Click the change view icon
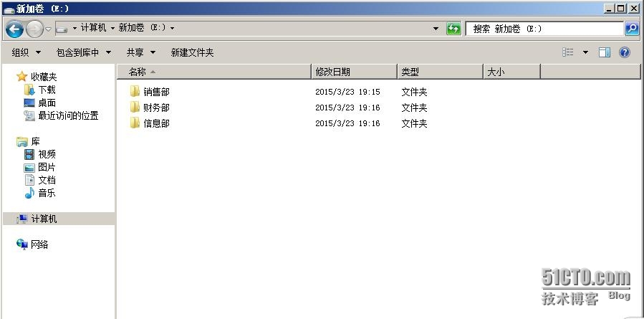Viewport: 644px width, 319px height. 568,52
